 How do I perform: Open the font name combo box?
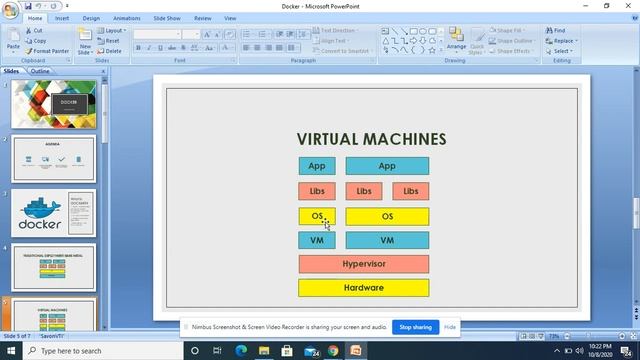pyautogui.click(x=157, y=34)
